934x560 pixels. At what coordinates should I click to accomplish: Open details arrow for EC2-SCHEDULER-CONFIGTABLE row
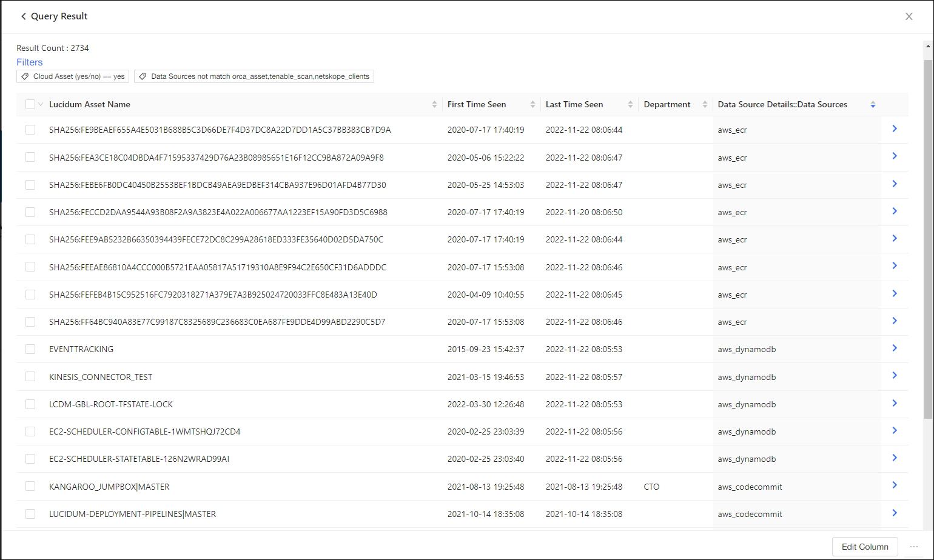click(895, 430)
